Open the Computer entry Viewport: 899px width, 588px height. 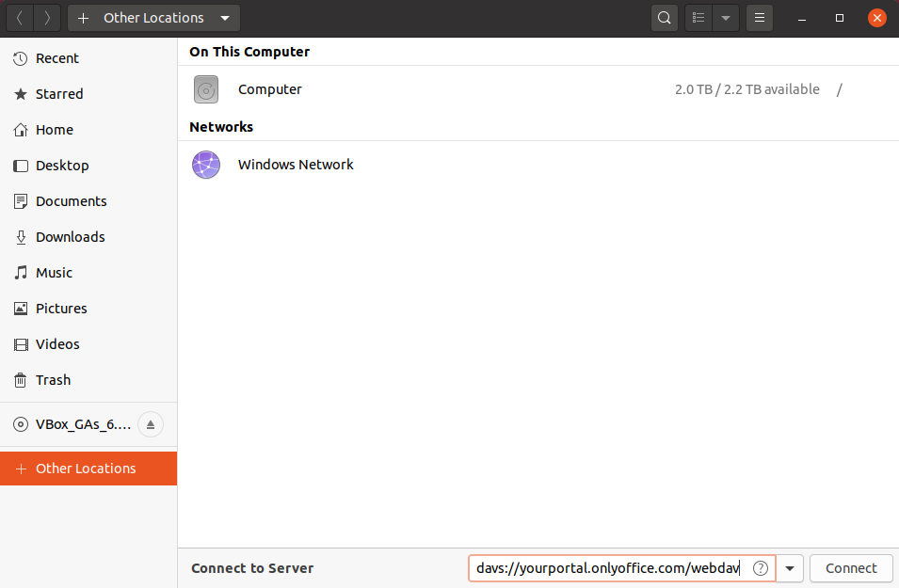coord(538,89)
